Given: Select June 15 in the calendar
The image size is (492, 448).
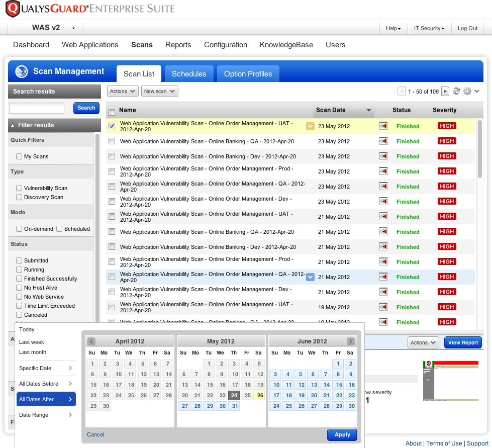Looking at the screenshot, I should pyautogui.click(x=339, y=385).
